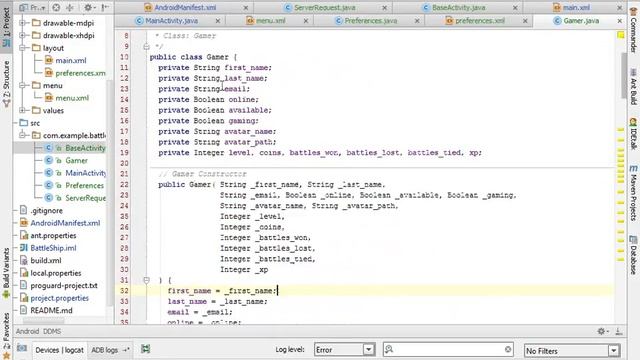Viewport: 640px width, 360px height.
Task: Open the Project view selector dropdown
Action: (33, 7)
